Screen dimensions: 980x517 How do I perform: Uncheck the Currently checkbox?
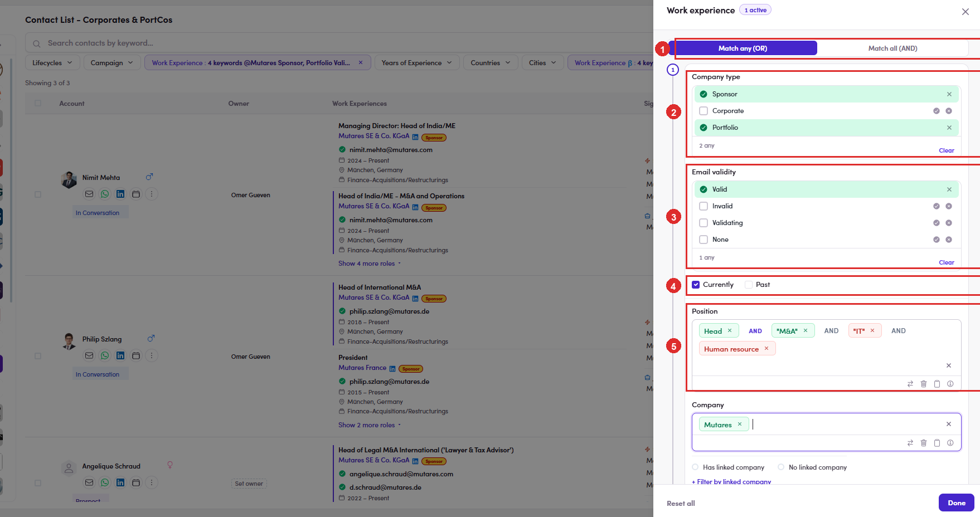[x=696, y=285]
